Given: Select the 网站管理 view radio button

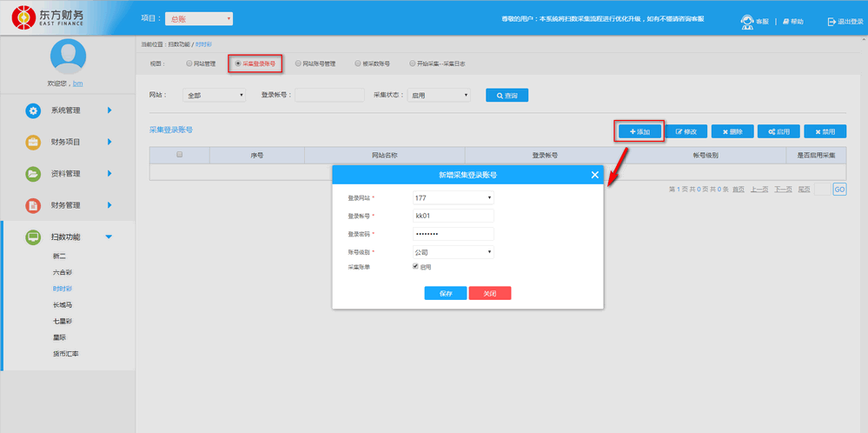Looking at the screenshot, I should coord(189,63).
